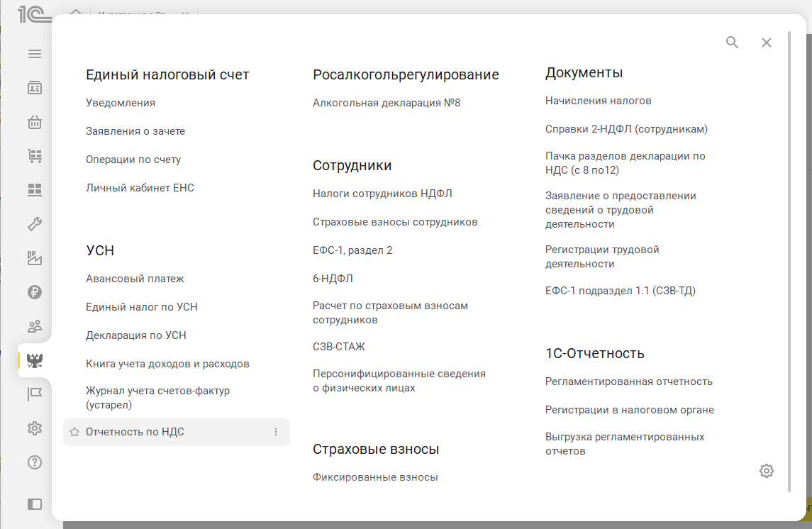Open the wrench tools section icon
This screenshot has width=812, height=529.
point(34,224)
